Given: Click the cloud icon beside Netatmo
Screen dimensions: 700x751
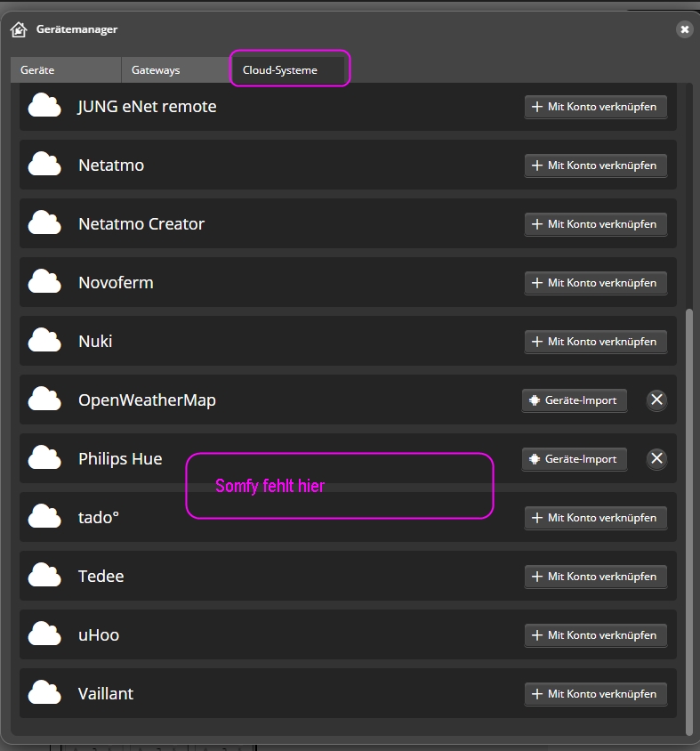Looking at the screenshot, I should coord(44,165).
